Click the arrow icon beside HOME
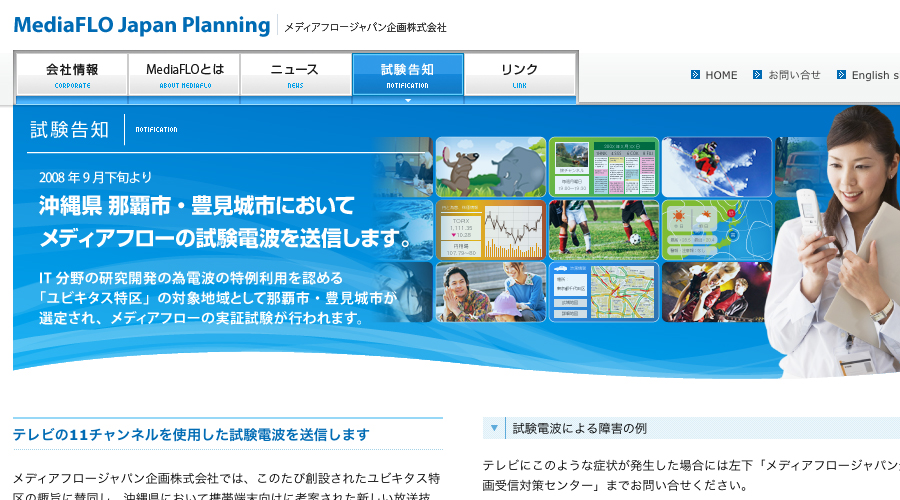Screen dimensions: 900x500 click(x=695, y=75)
